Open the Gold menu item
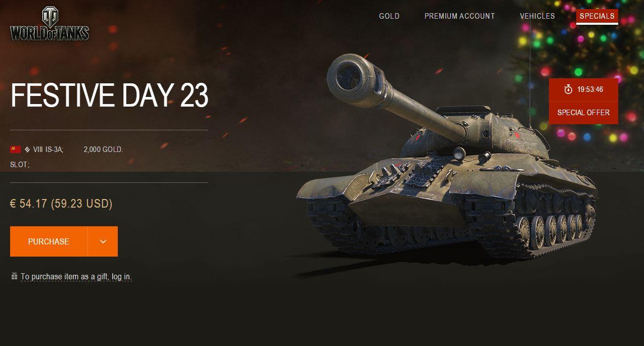 point(389,16)
